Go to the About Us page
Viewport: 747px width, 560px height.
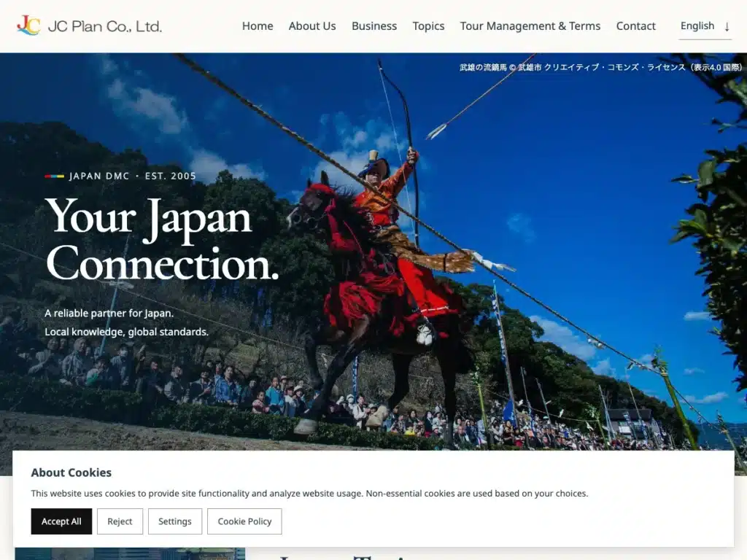tap(312, 26)
